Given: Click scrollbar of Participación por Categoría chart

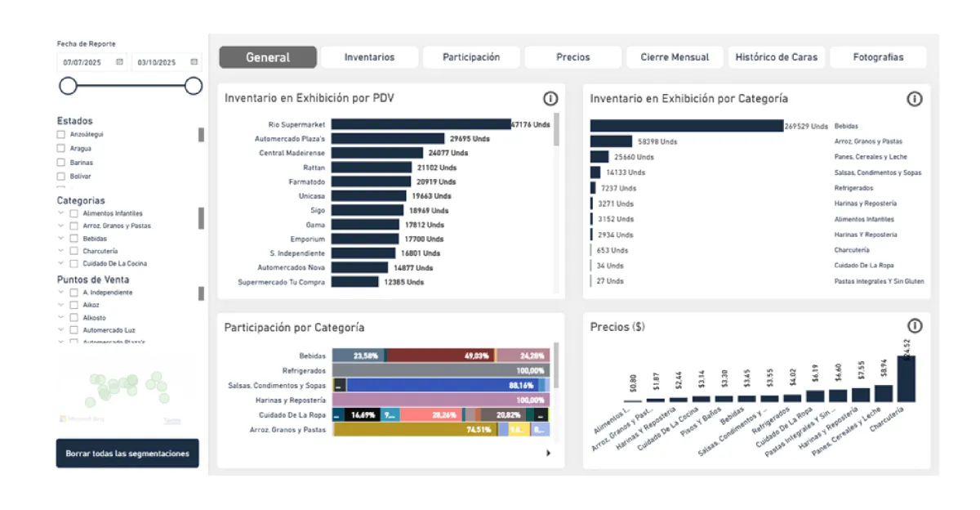Looking at the screenshot, I should click(556, 365).
